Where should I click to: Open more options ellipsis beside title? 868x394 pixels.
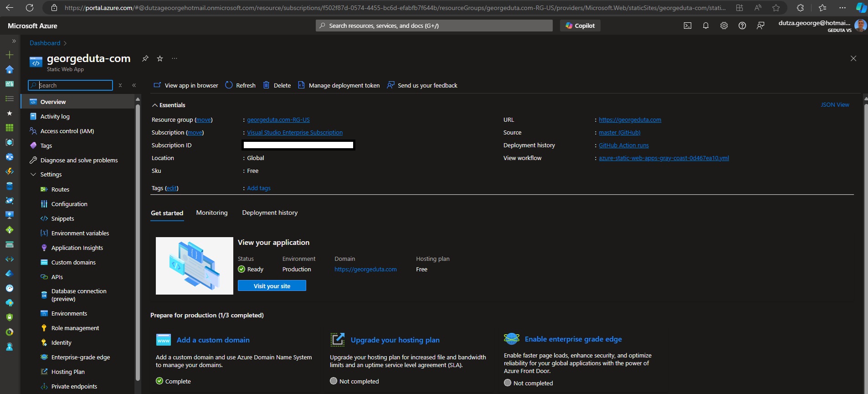pyautogui.click(x=175, y=58)
